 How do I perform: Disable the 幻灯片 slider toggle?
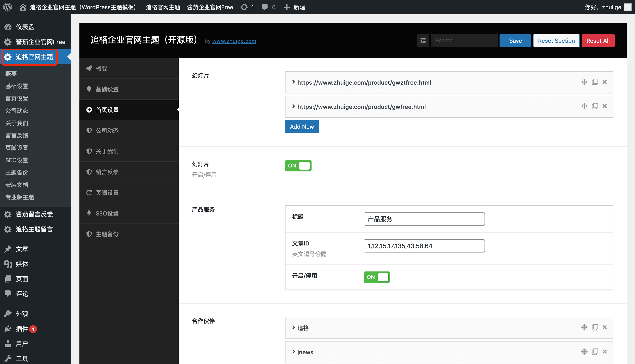pyautogui.click(x=298, y=165)
